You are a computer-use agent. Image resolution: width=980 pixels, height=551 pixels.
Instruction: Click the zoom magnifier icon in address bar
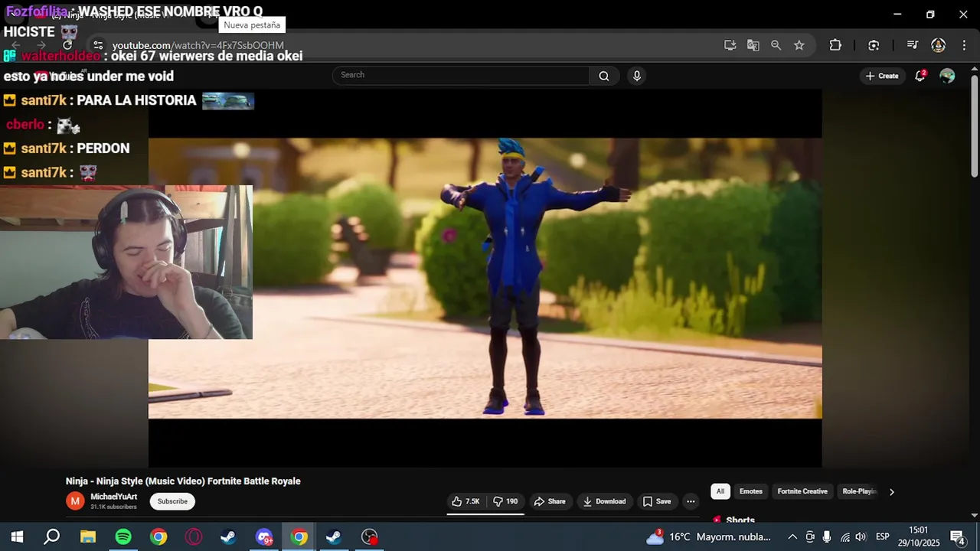point(776,45)
